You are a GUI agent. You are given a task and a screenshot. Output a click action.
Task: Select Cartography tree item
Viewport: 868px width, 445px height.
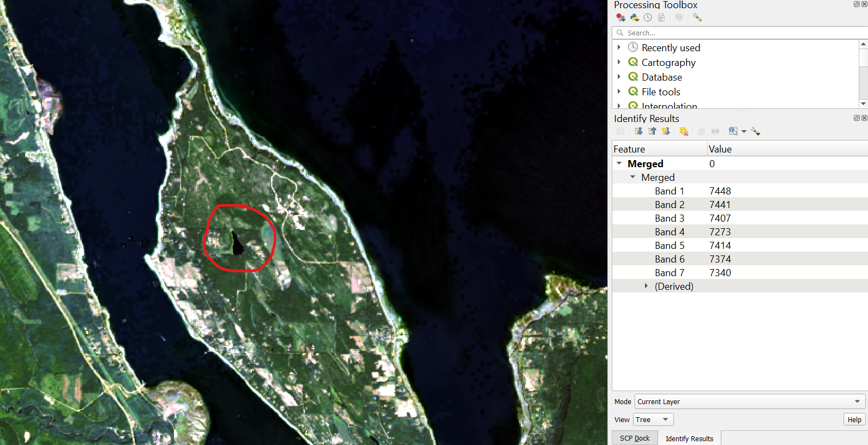click(x=668, y=62)
